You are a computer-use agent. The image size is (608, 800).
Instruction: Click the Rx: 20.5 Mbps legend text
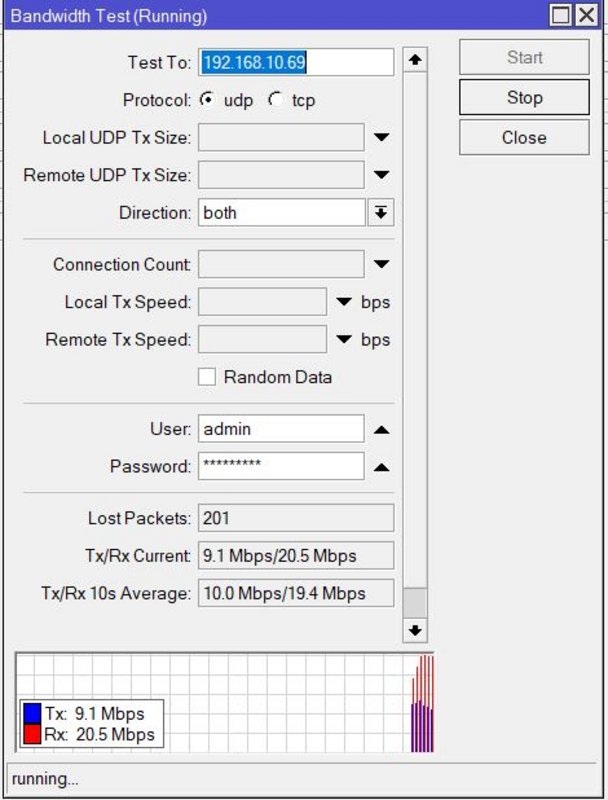pos(99,734)
